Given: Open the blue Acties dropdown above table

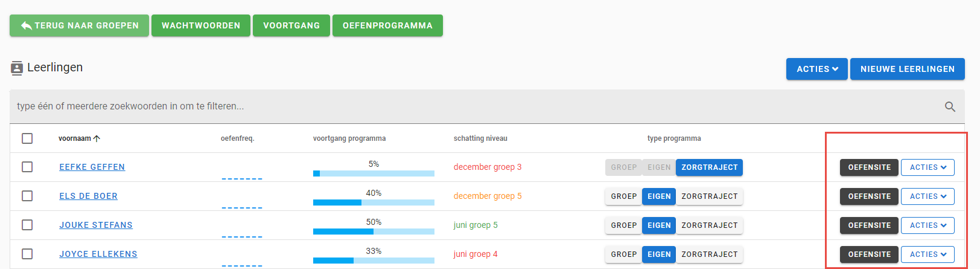Looking at the screenshot, I should pos(817,69).
